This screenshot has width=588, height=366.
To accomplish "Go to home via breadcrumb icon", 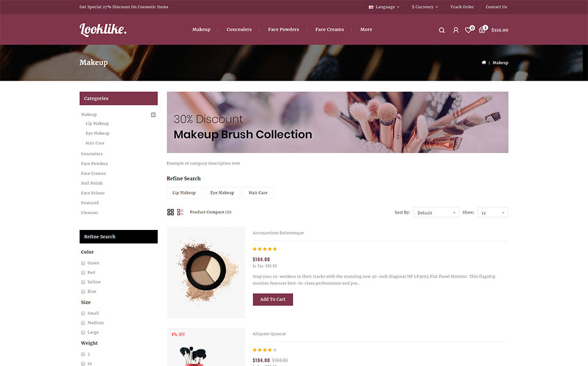I will [x=484, y=62].
